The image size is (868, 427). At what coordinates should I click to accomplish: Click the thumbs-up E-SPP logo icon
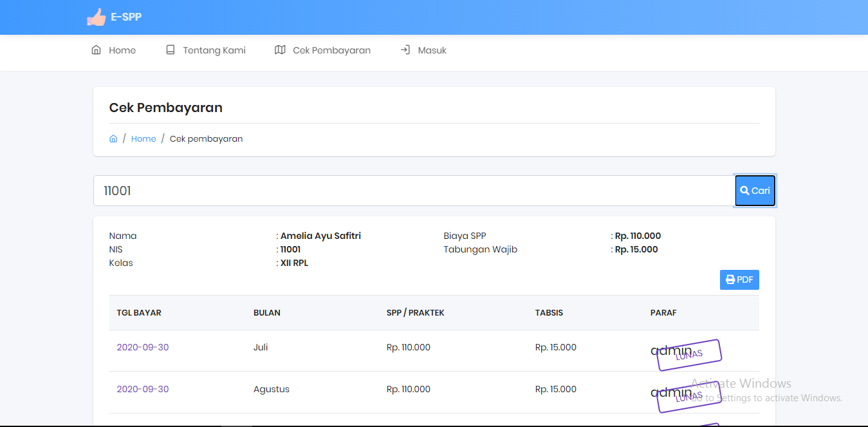point(96,17)
